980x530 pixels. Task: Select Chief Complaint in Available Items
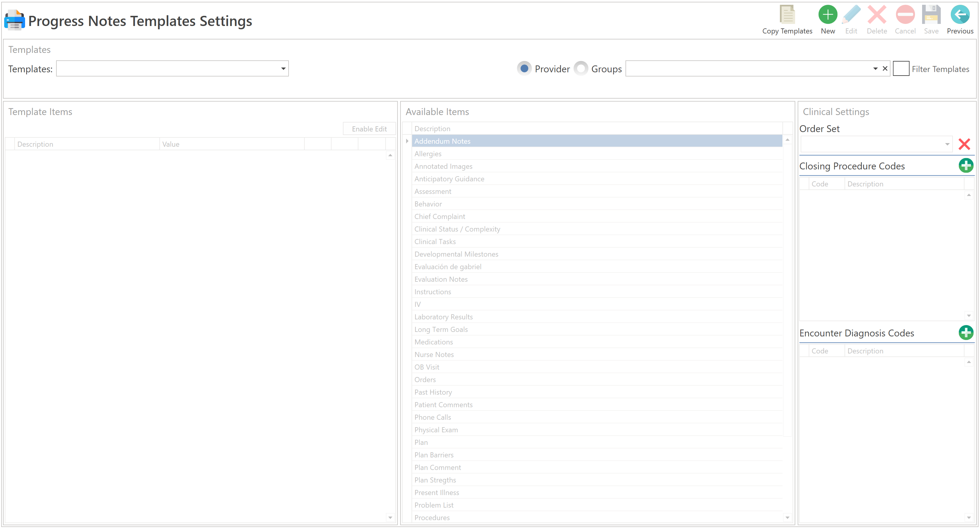click(439, 217)
